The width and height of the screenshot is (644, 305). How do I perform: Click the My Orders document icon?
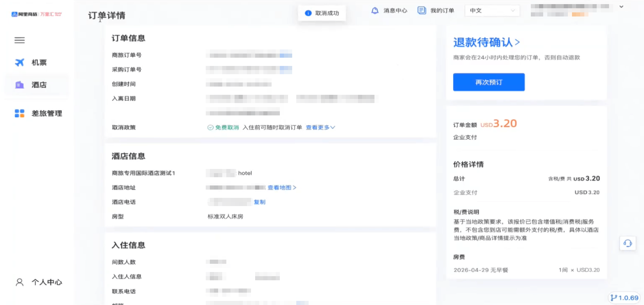(421, 11)
